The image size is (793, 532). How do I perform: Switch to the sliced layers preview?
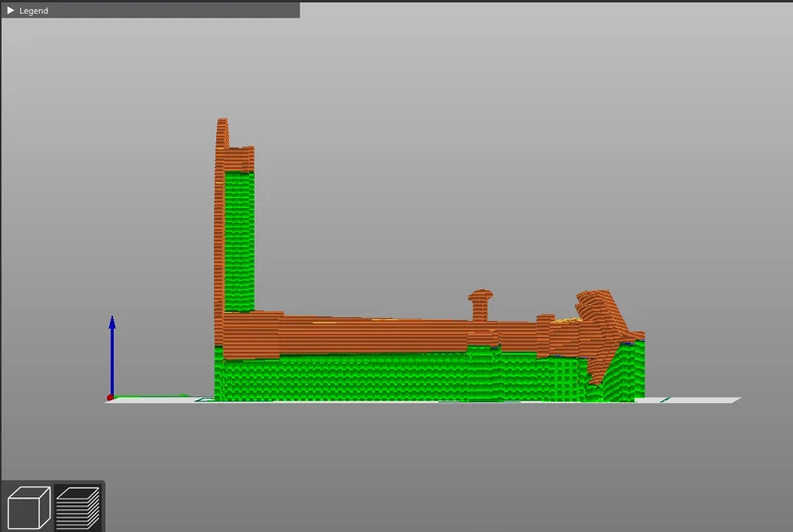(77, 507)
